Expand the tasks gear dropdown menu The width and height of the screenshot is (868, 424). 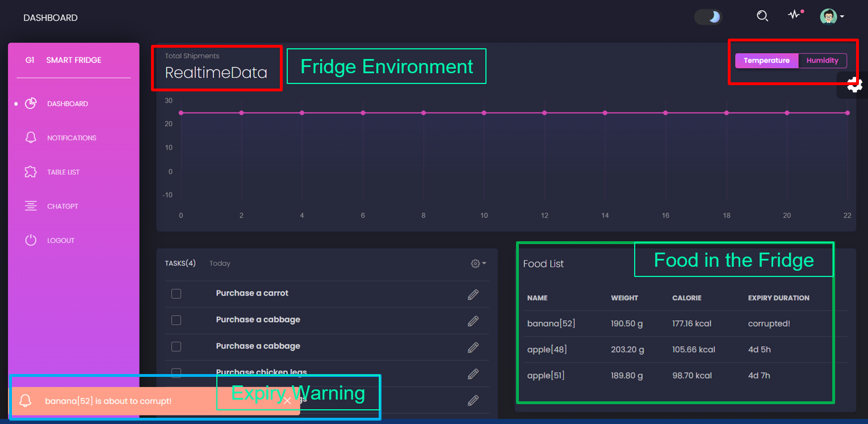coord(478,263)
